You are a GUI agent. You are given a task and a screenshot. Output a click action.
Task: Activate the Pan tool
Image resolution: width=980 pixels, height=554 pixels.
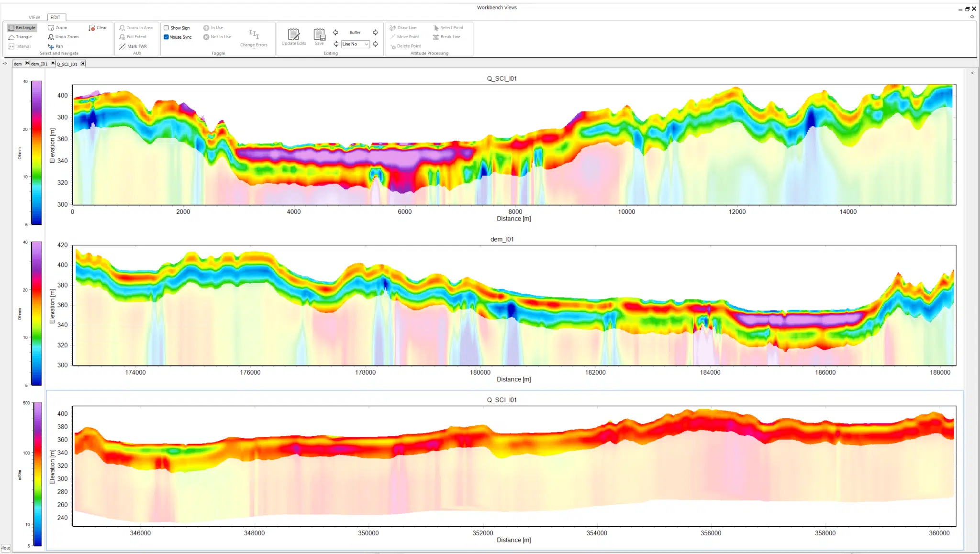pos(56,46)
